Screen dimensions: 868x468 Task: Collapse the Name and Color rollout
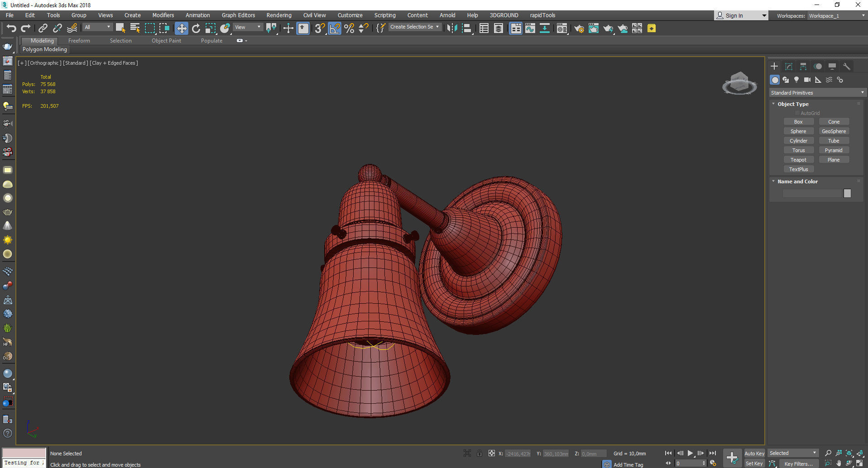pos(797,181)
